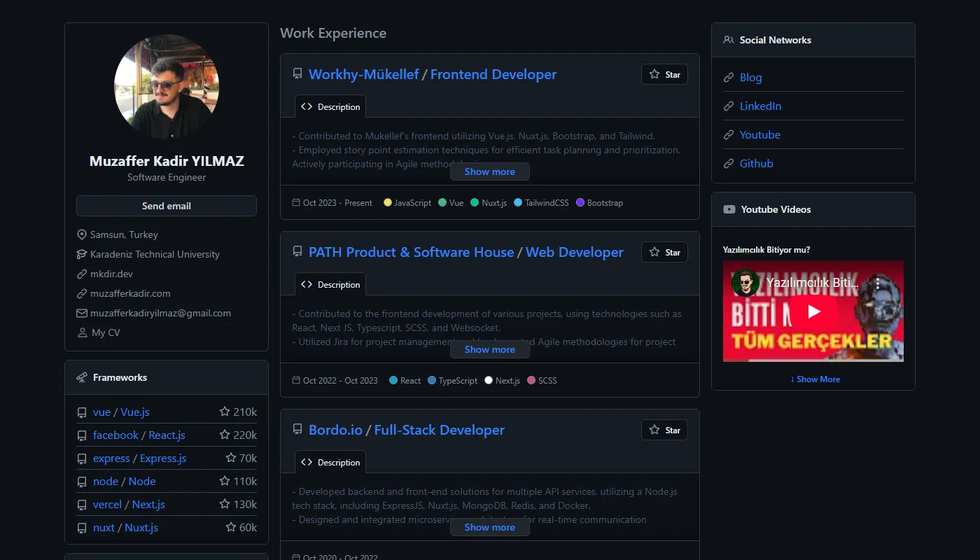The width and height of the screenshot is (980, 560).
Task: Open the facebook / React.js repository link
Action: coord(139,435)
